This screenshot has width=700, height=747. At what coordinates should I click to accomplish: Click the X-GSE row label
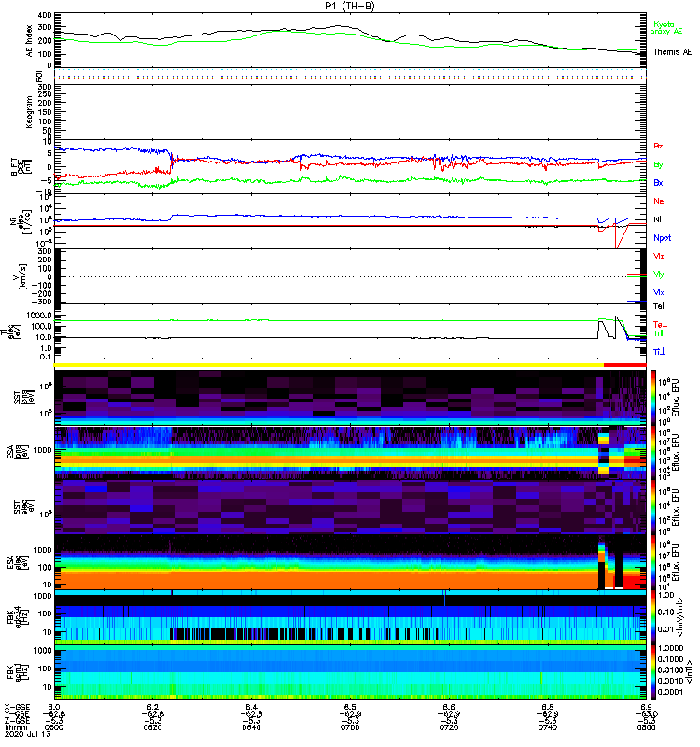point(17,707)
